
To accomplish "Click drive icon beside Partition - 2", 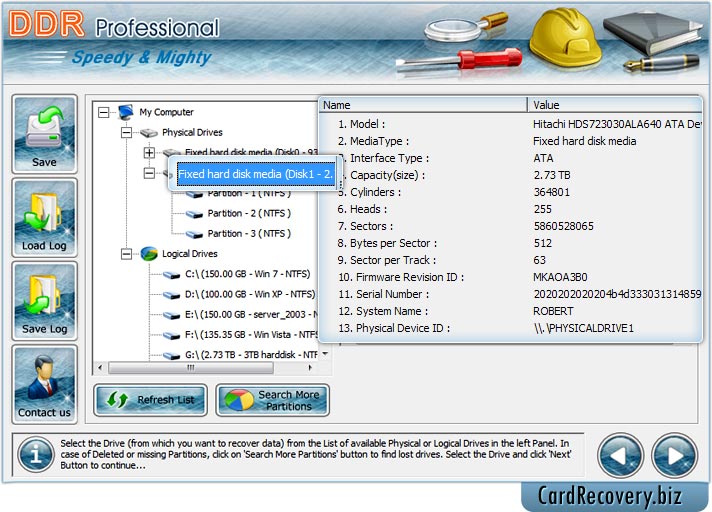I will (194, 214).
